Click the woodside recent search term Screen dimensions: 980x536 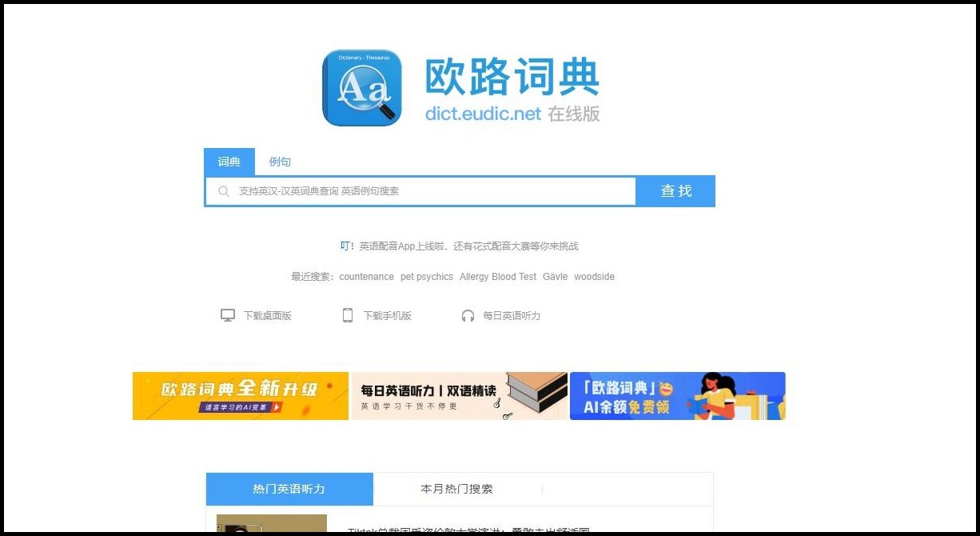(594, 276)
